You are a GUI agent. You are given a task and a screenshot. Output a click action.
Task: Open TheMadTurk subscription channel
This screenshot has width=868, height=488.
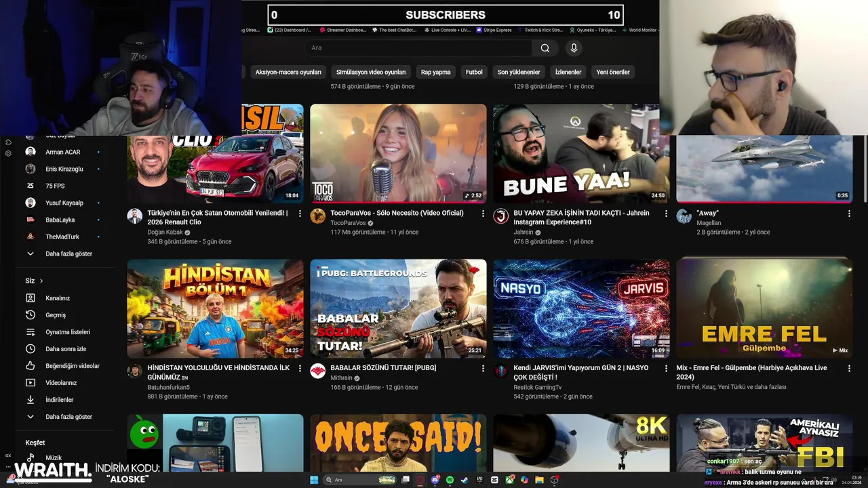click(x=62, y=237)
